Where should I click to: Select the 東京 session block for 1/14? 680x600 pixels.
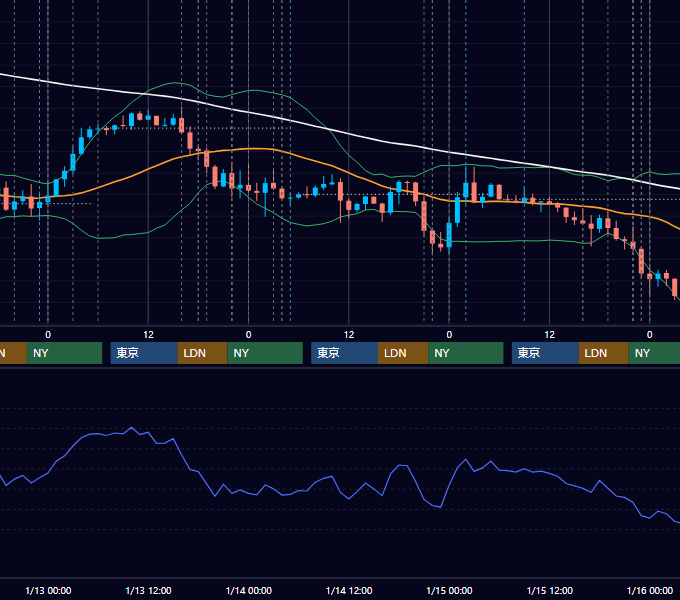click(344, 353)
